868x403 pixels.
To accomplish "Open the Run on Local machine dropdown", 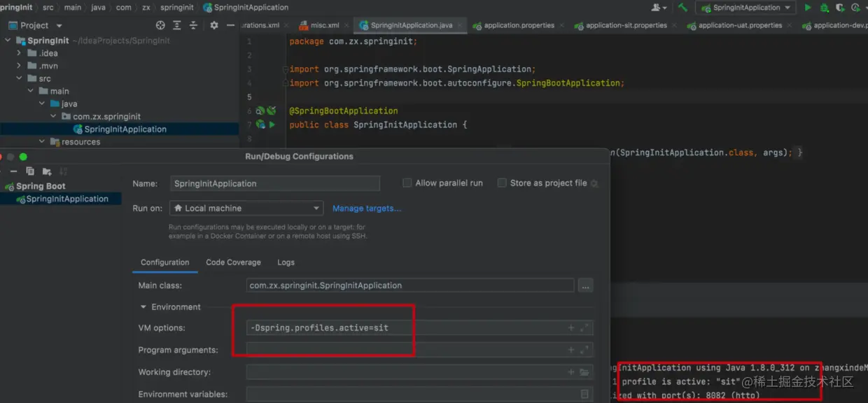I will [x=246, y=208].
